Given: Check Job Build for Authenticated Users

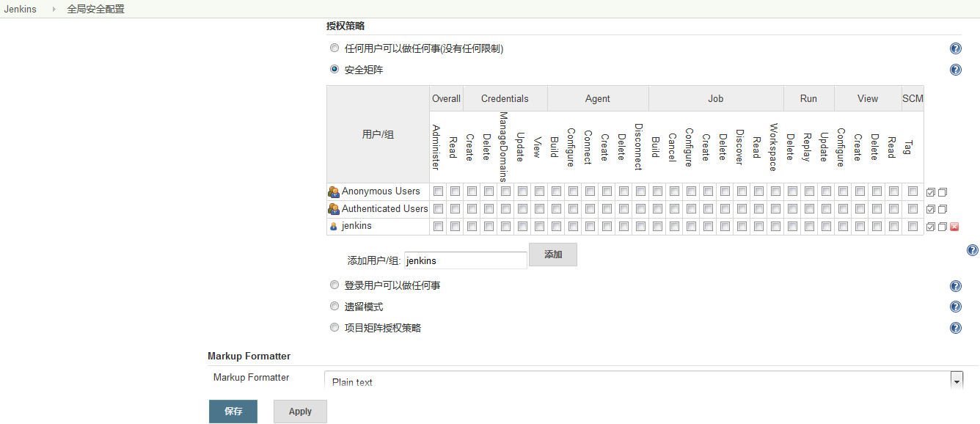Looking at the screenshot, I should pos(657,209).
